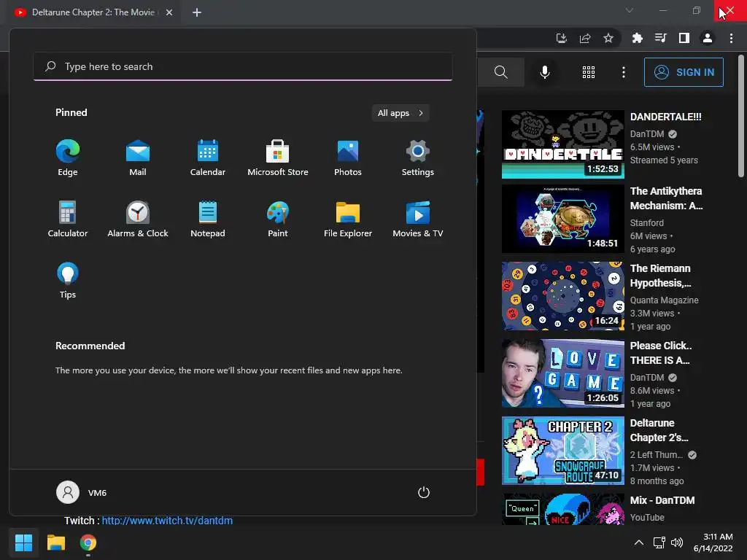Launch Alarms & Clock
This screenshot has height=560, width=747.
pos(138,219)
